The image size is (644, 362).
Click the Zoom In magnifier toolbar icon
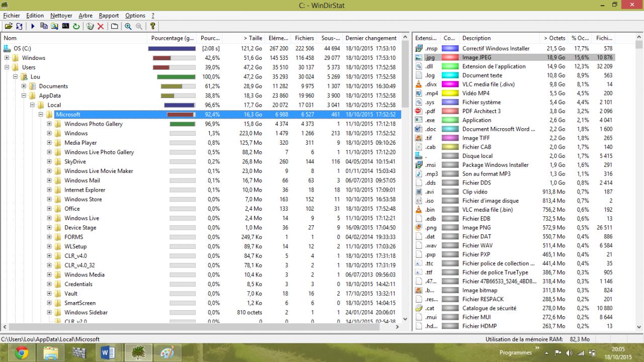(128, 26)
